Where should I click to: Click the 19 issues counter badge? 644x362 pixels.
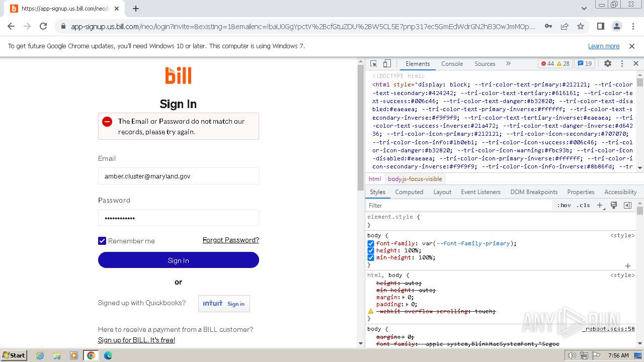pyautogui.click(x=585, y=64)
